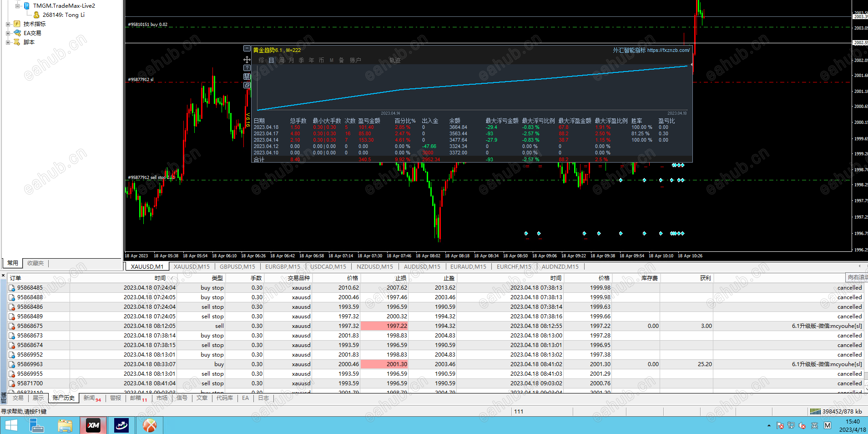This screenshot has height=434, width=868.
Task: Click the order icon for ticket 95868675
Action: [12, 326]
